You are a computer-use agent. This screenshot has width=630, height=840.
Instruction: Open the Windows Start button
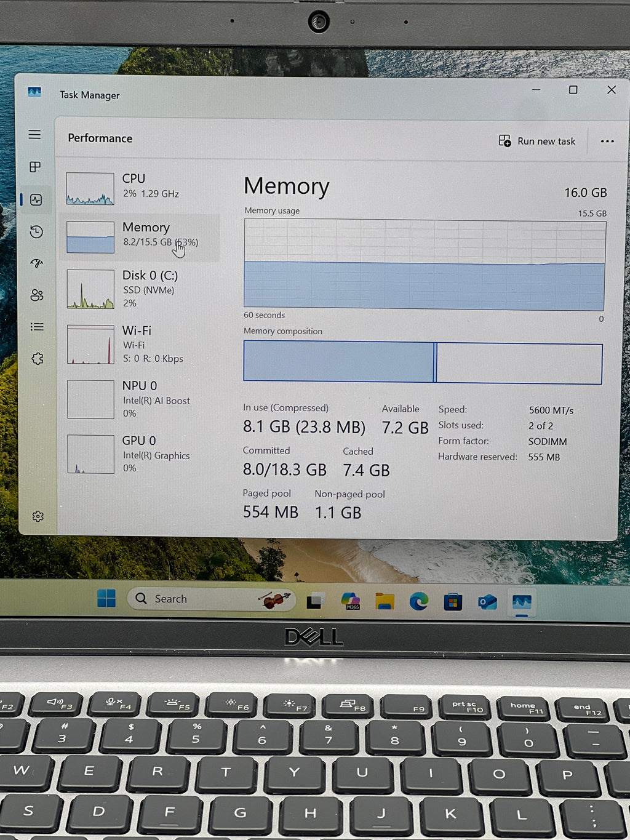point(106,598)
